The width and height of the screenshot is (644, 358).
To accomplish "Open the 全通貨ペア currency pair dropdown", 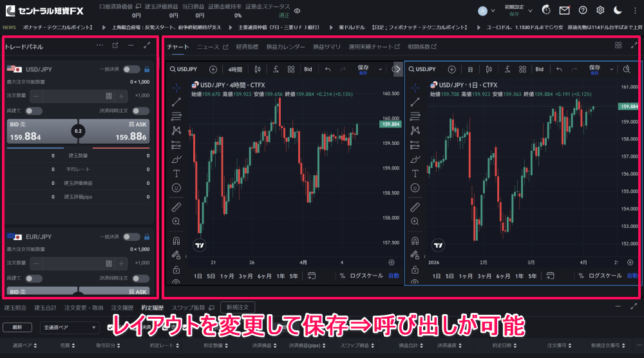I will (x=70, y=327).
